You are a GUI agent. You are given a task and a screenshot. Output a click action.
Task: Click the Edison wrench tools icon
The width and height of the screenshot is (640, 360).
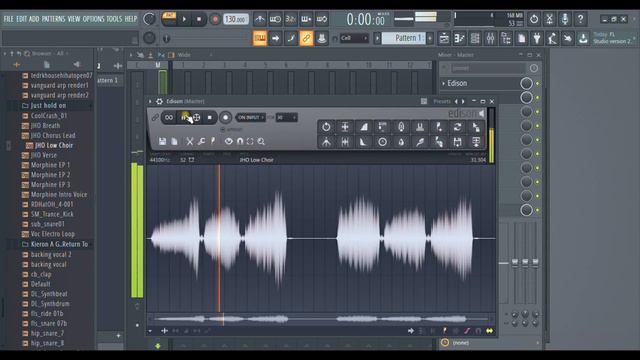coord(201,141)
